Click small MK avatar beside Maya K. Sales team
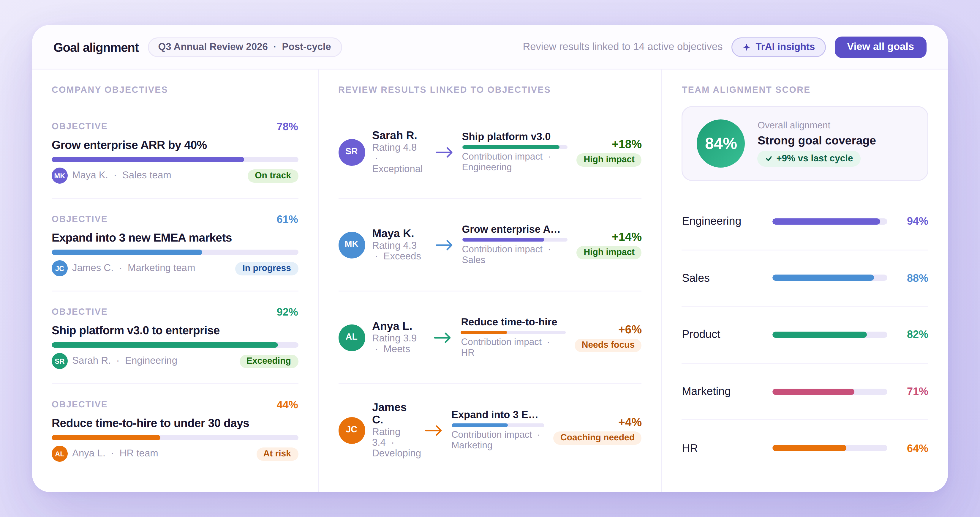This screenshot has width=980, height=517. [x=59, y=176]
